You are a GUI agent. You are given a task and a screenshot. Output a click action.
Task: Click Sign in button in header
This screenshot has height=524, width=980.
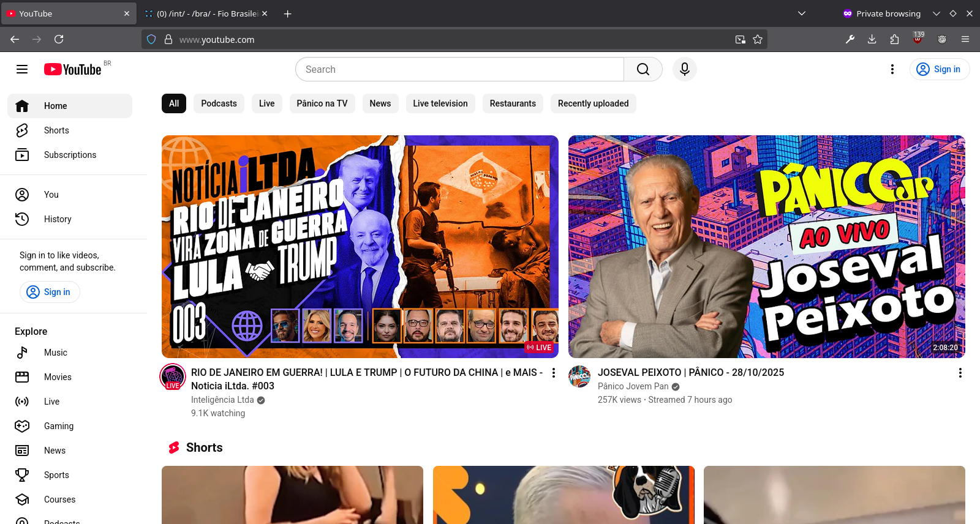pos(940,69)
